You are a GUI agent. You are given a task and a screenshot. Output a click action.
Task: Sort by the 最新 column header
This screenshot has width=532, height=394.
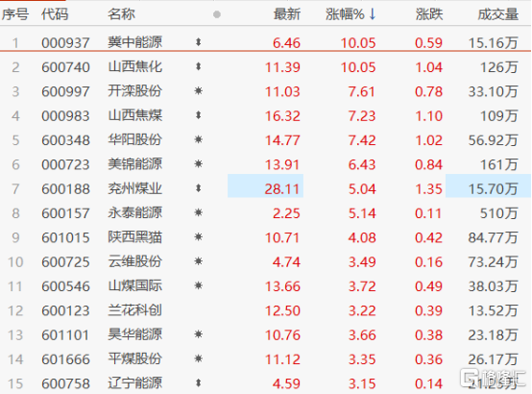click(287, 14)
